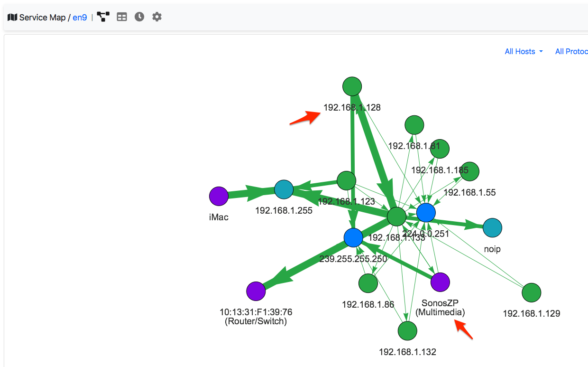Viewport: 588px width, 367px height.
Task: Click the SonosZP (Multimedia) node
Action: tap(440, 282)
